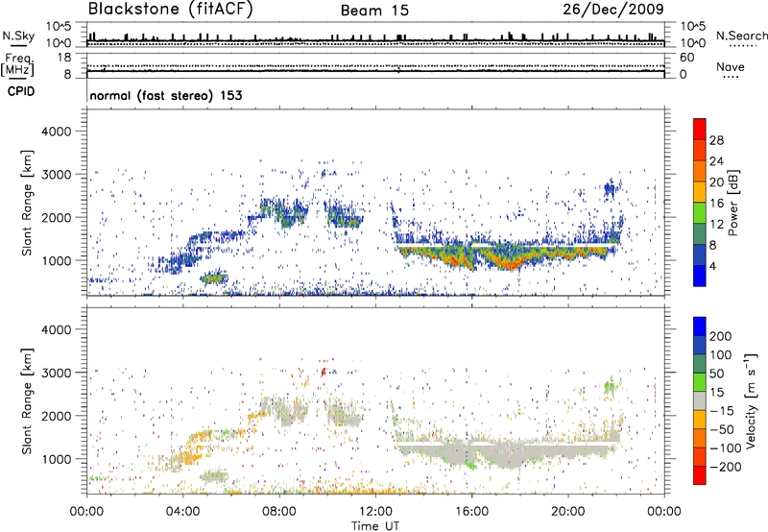Viewport: 768px width, 532px height.
Task: Click the '20:00' time tick label
Action: pyautogui.click(x=568, y=512)
